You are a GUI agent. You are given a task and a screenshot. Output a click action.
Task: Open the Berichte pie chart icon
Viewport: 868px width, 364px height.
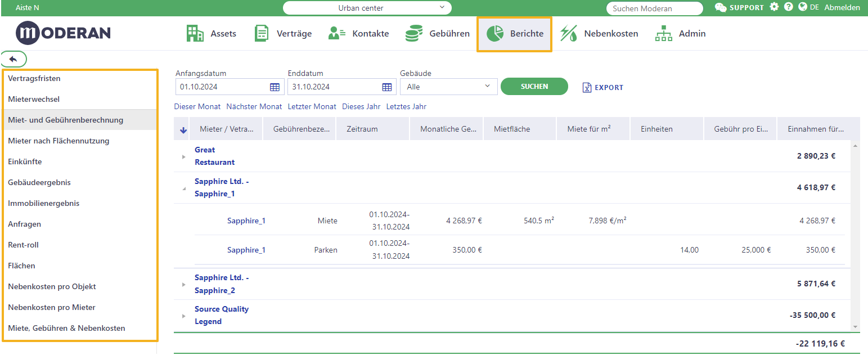tap(495, 33)
